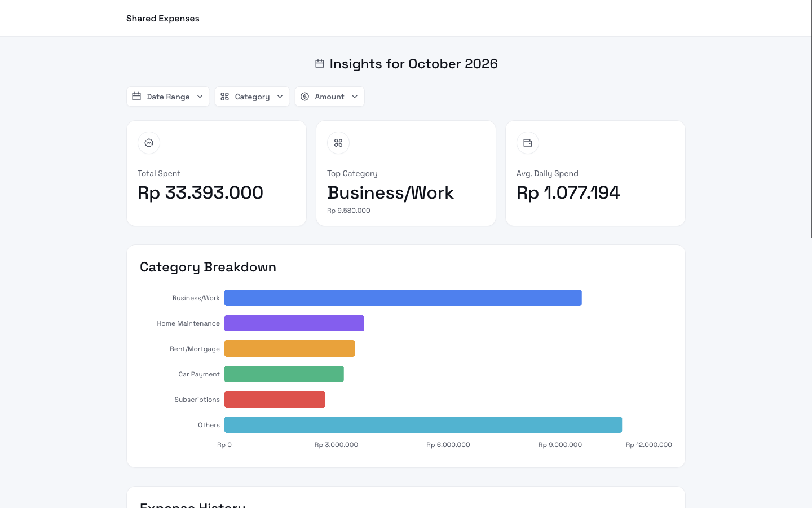Open the Date Range dropdown
This screenshot has height=508, width=812.
coord(168,97)
